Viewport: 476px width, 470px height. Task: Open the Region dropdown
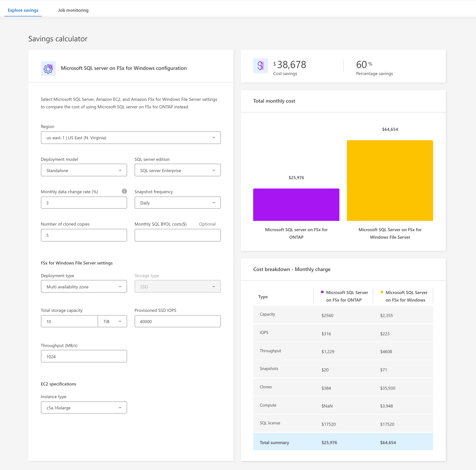pyautogui.click(x=131, y=138)
